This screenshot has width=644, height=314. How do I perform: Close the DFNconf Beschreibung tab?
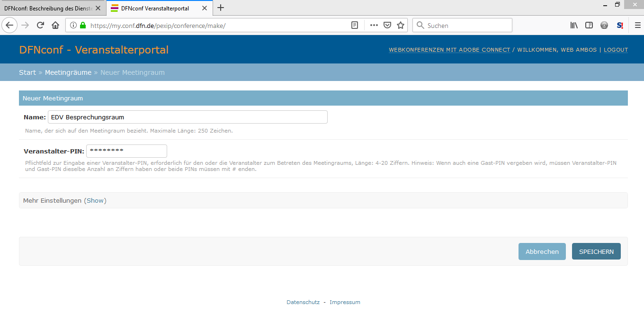98,8
